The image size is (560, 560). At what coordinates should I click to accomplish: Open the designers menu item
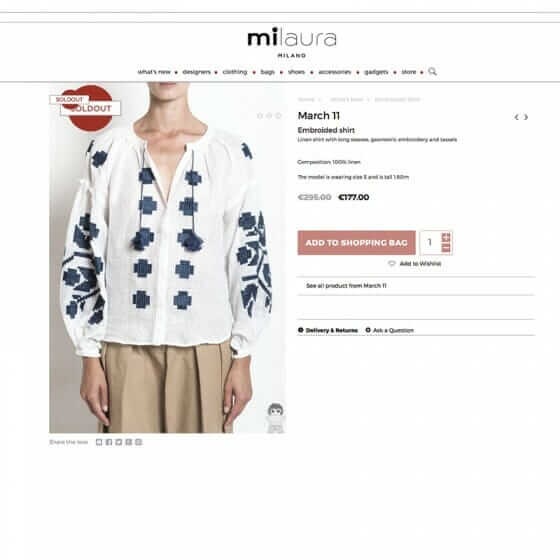pyautogui.click(x=196, y=72)
